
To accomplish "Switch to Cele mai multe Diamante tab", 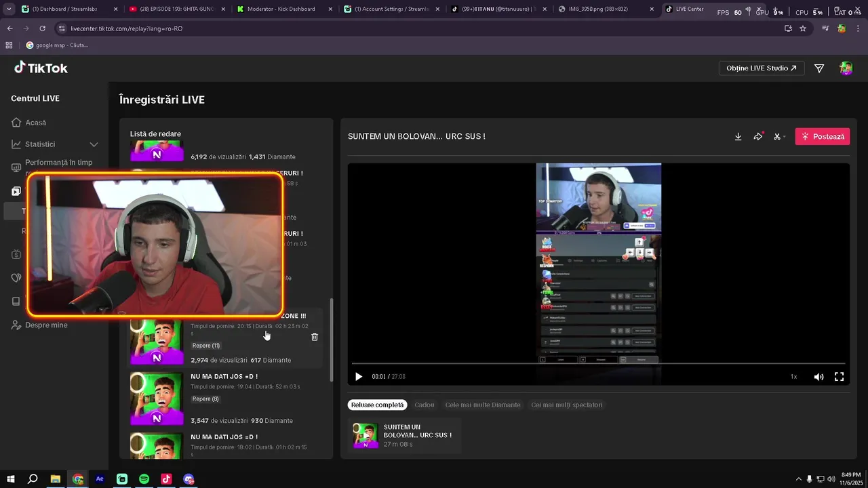I will click(x=483, y=405).
